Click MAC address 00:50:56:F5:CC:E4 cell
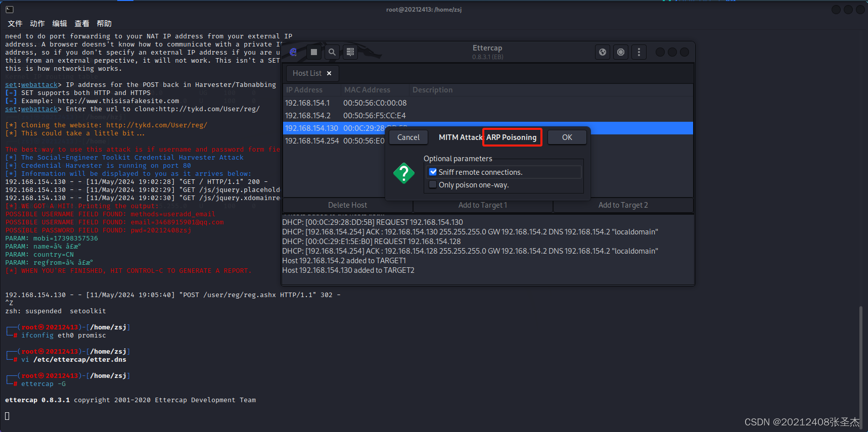Viewport: 868px width, 432px height. click(375, 116)
